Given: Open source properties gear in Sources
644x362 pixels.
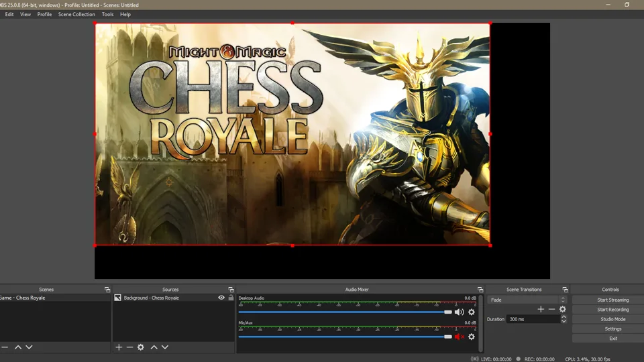Looking at the screenshot, I should pos(141,347).
